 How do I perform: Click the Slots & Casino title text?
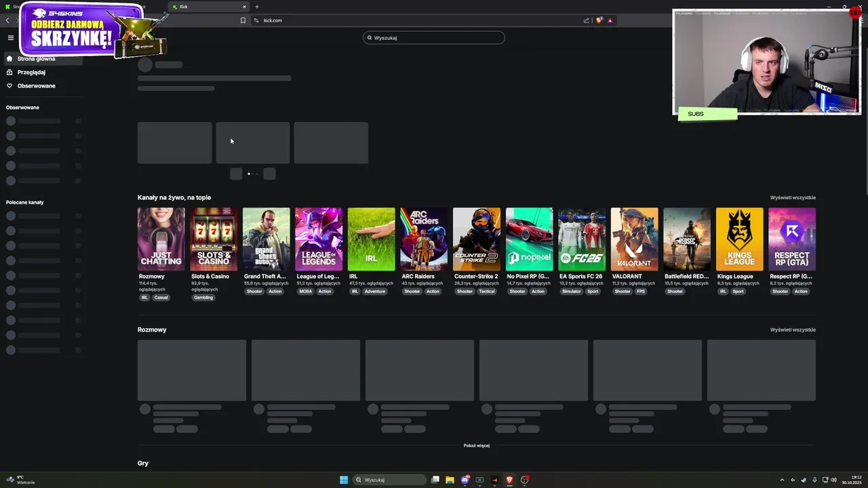click(x=210, y=277)
